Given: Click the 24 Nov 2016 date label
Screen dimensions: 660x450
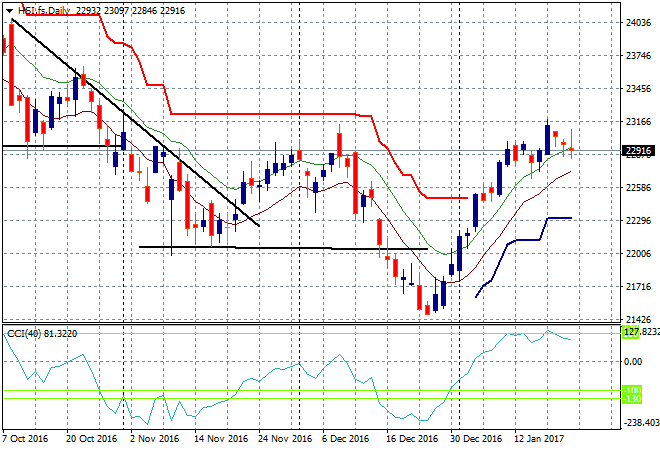Looking at the screenshot, I should tap(285, 439).
